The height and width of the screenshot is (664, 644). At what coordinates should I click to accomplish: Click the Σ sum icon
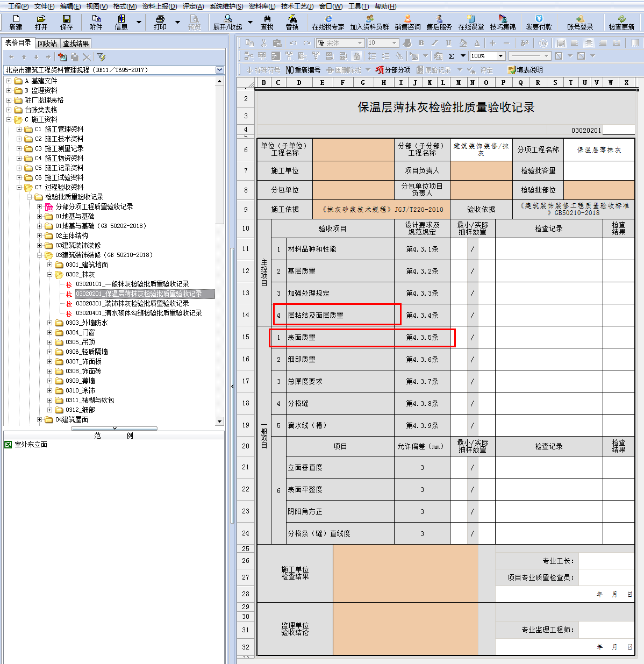coord(452,56)
